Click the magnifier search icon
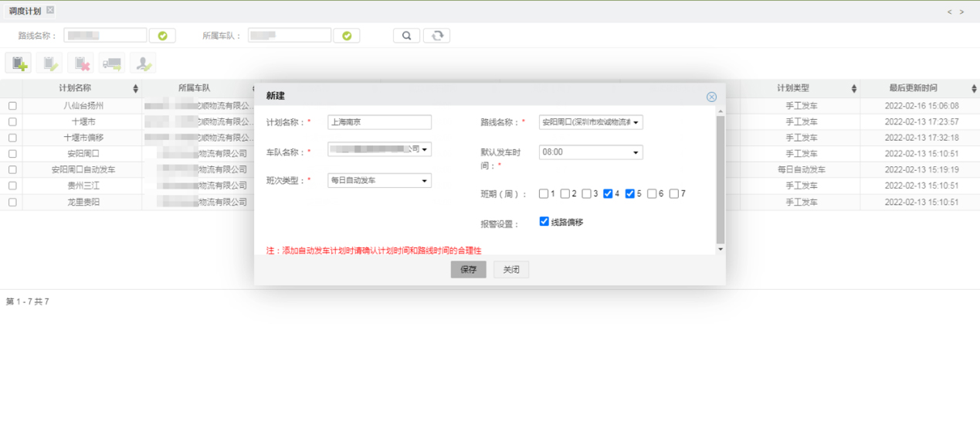 406,36
